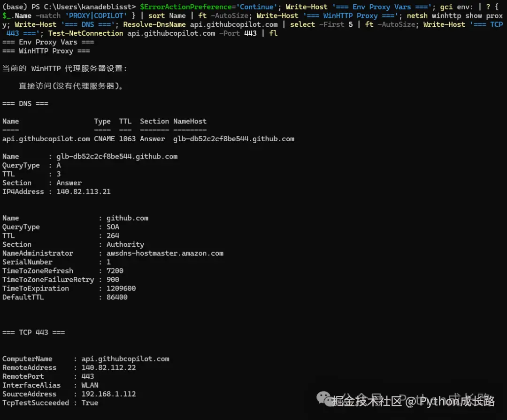The width and height of the screenshot is (507, 420).
Task: Click the '=== DNS ===' output header
Action: pyautogui.click(x=25, y=104)
